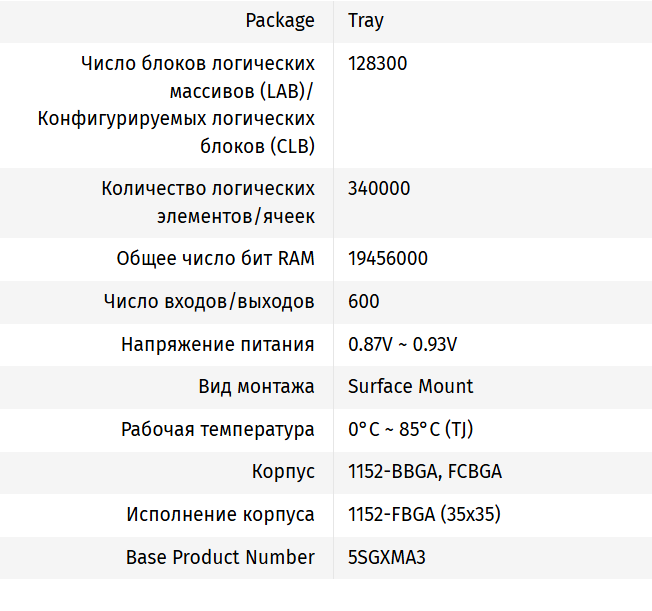Click the "Base Product Number" label
This screenshot has height=611, width=652.
coord(220,557)
